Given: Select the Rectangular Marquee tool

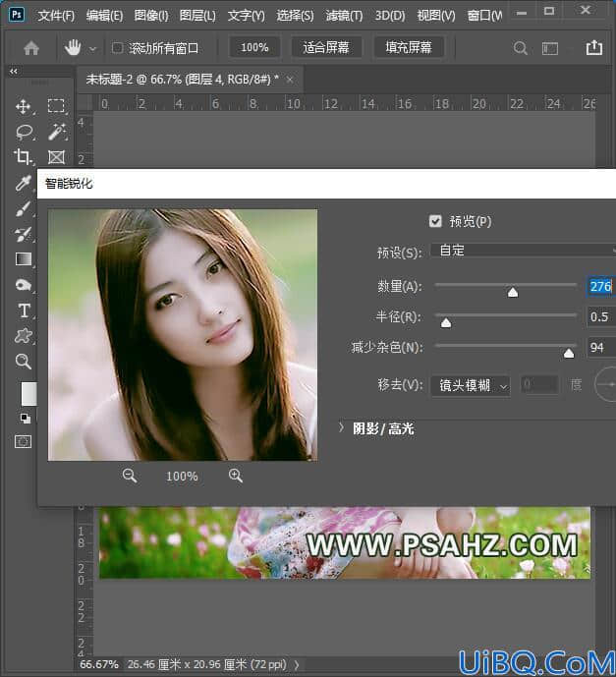Looking at the screenshot, I should (x=56, y=106).
